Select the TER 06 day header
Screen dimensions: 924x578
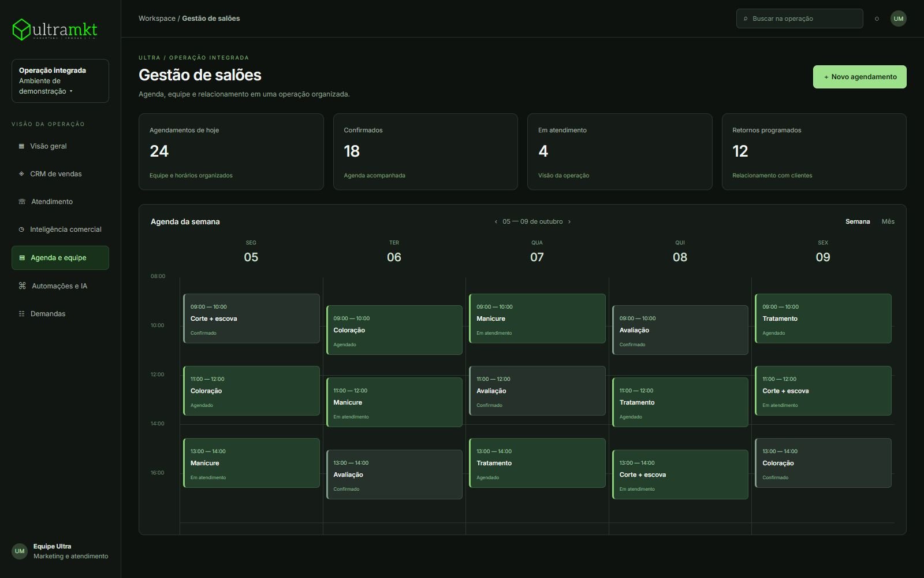tap(394, 253)
